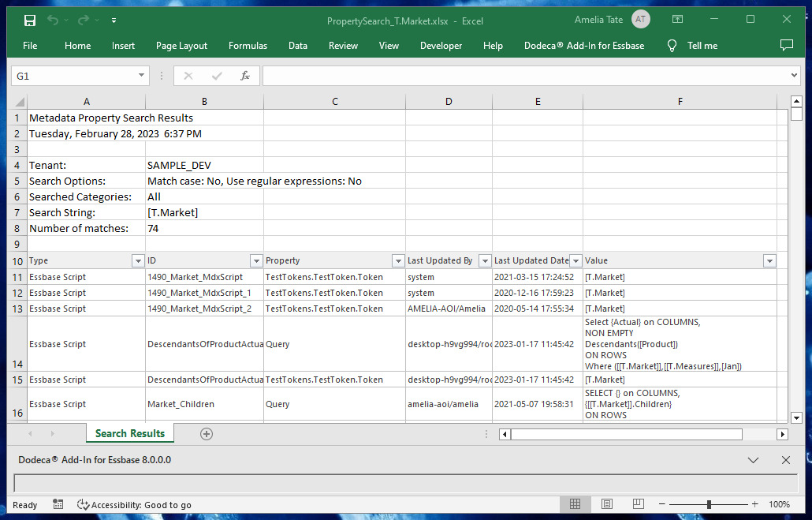Click the Save icon in title bar
Viewport: 812px width, 520px height.
(x=30, y=21)
